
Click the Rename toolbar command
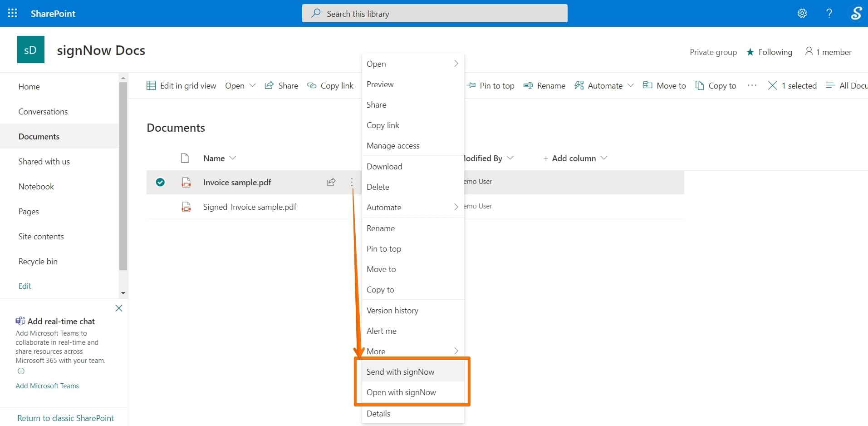[544, 85]
